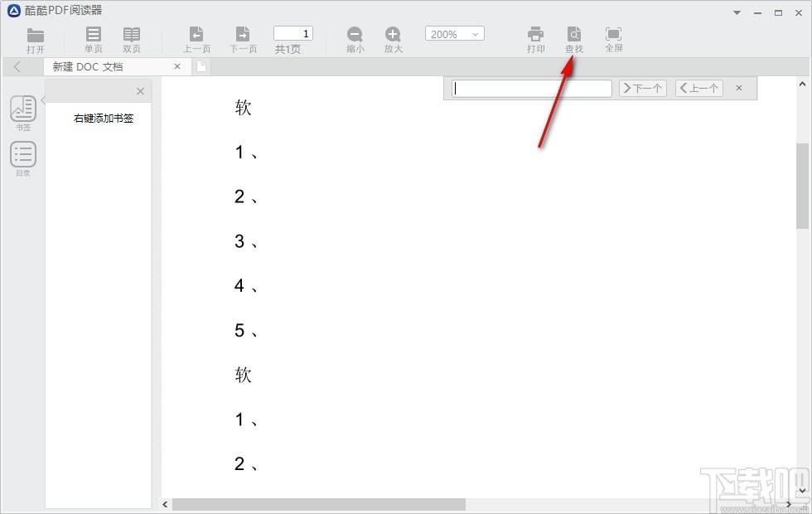Go to next page with 下一页
Viewport: 812px width, 514px height.
pos(243,40)
